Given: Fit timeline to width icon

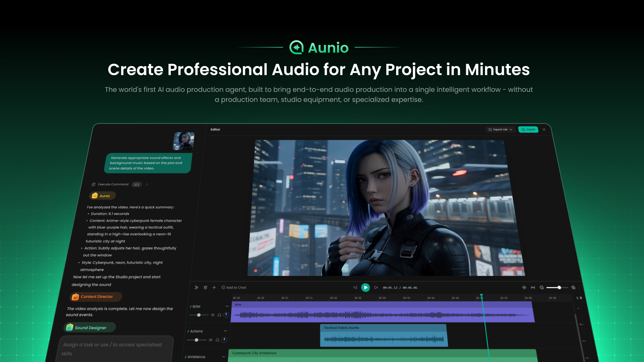Looking at the screenshot, I should tap(533, 288).
